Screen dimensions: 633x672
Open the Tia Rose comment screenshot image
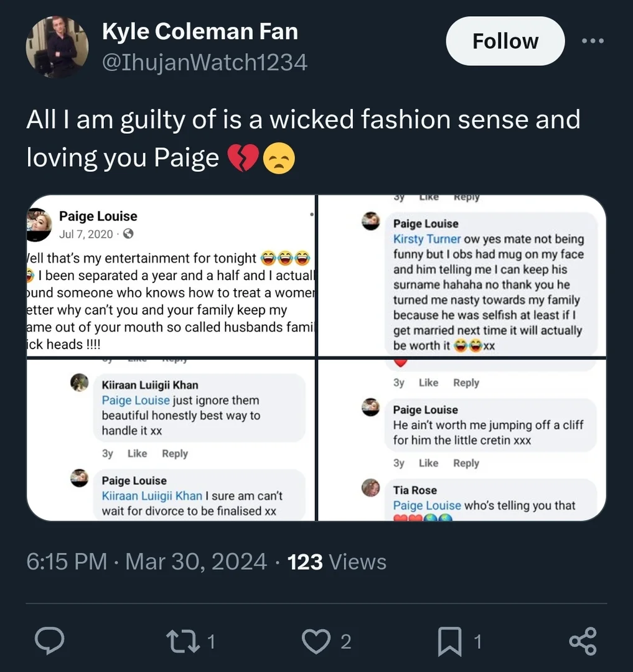coord(462,440)
